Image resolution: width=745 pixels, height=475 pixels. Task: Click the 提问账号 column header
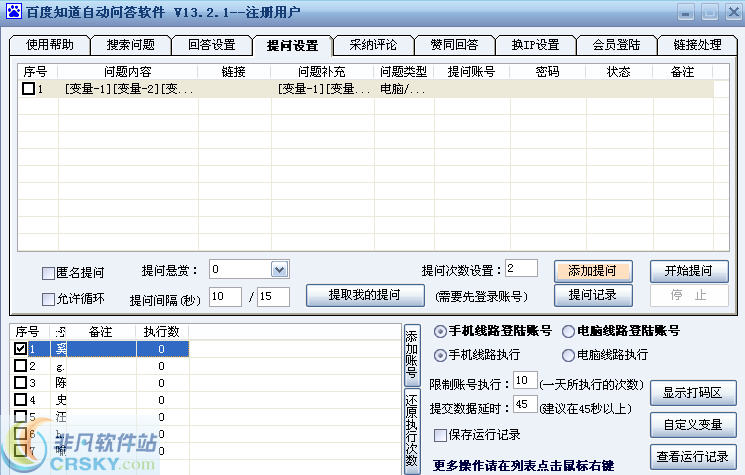click(x=471, y=72)
